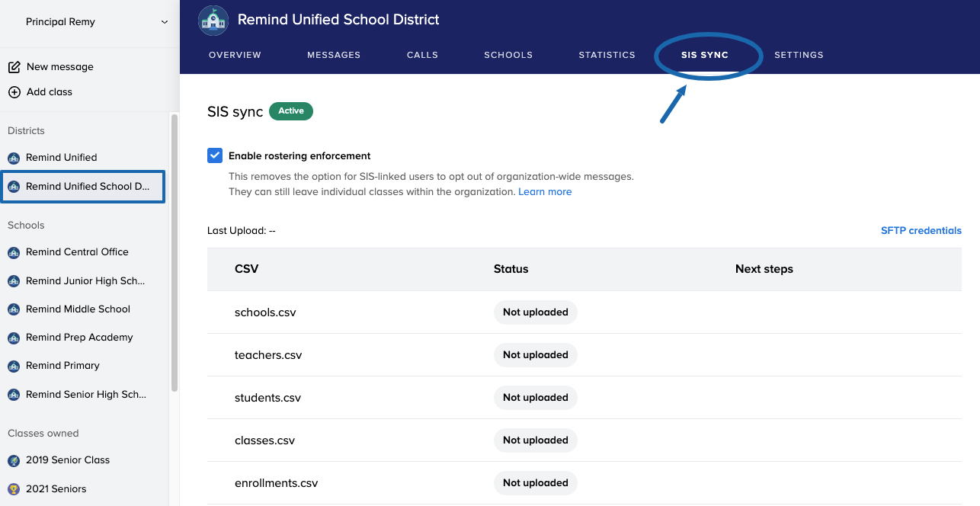
Task: Go to the SETTINGS tab
Action: 799,55
